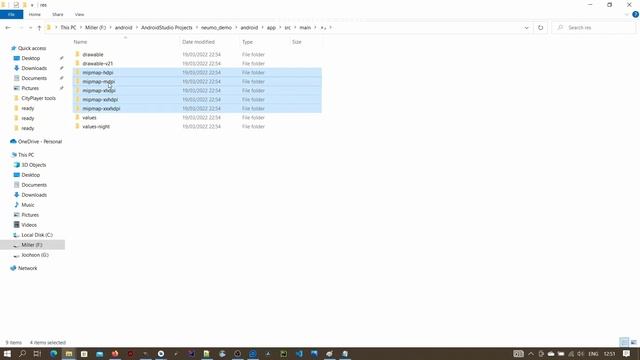Open Quick access in sidebar
This screenshot has width=640, height=360.
tap(32, 48)
